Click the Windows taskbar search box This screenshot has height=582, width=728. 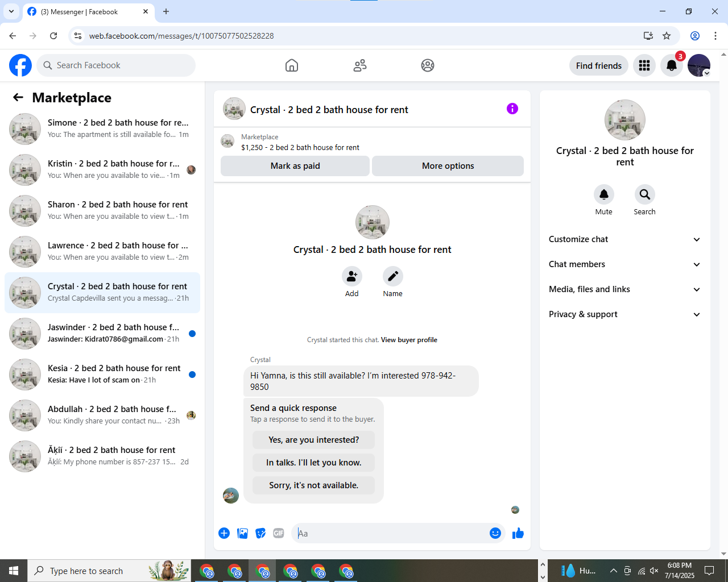pos(109,571)
